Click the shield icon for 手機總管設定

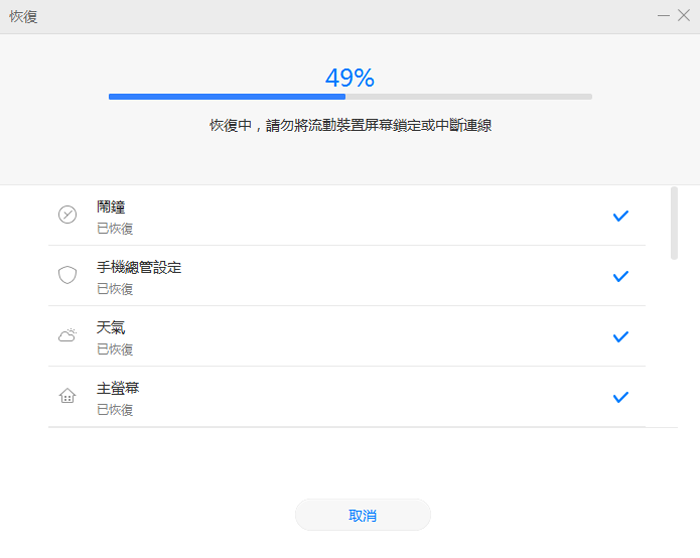click(x=67, y=275)
